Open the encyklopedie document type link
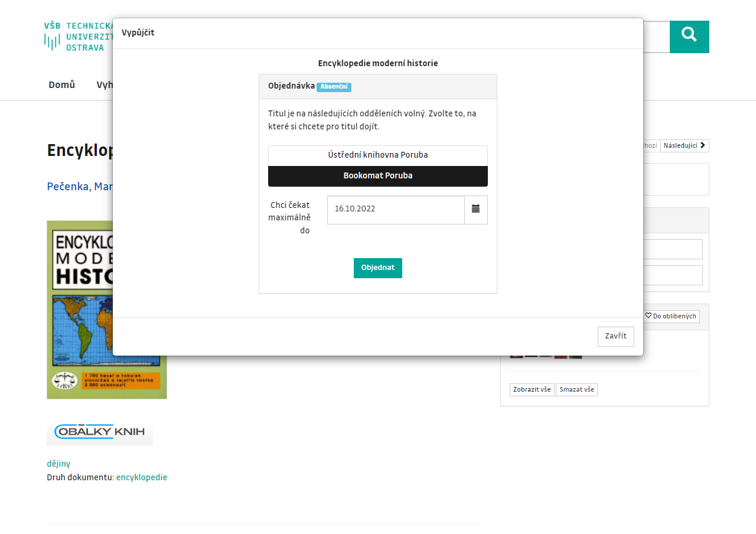 click(x=141, y=477)
